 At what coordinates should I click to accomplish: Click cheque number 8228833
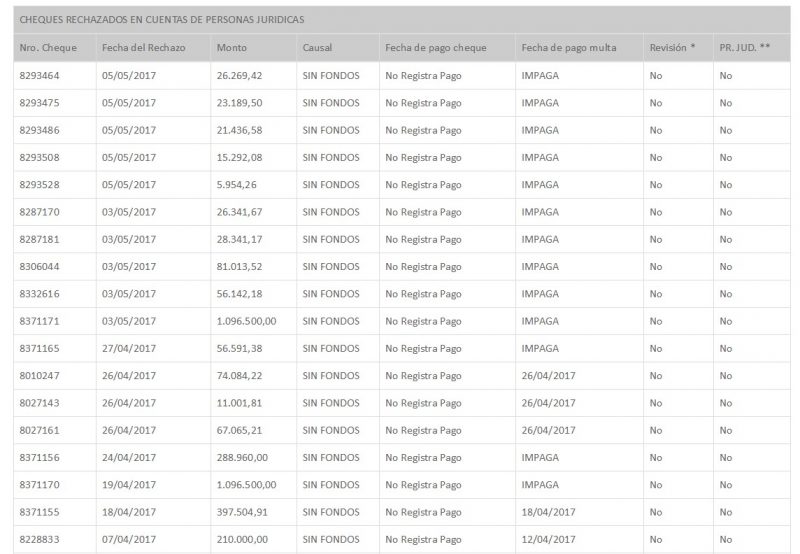[x=39, y=539]
